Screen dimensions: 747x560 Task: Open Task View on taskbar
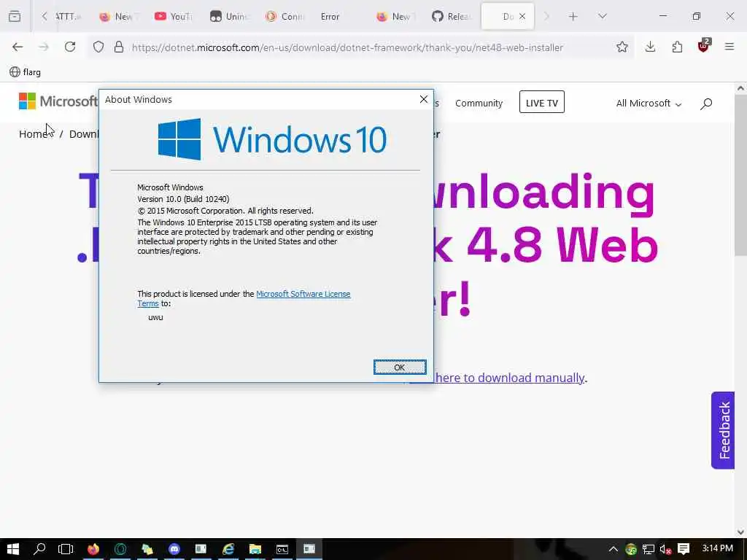tap(66, 549)
